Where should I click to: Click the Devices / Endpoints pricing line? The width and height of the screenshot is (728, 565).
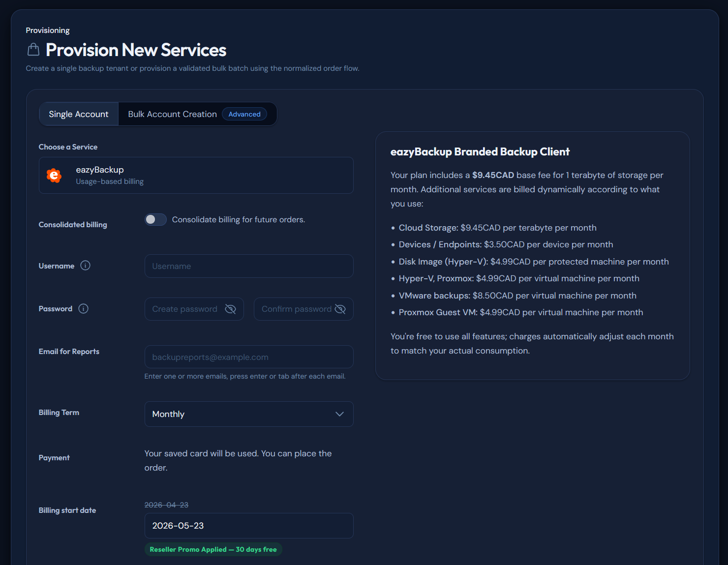(506, 244)
